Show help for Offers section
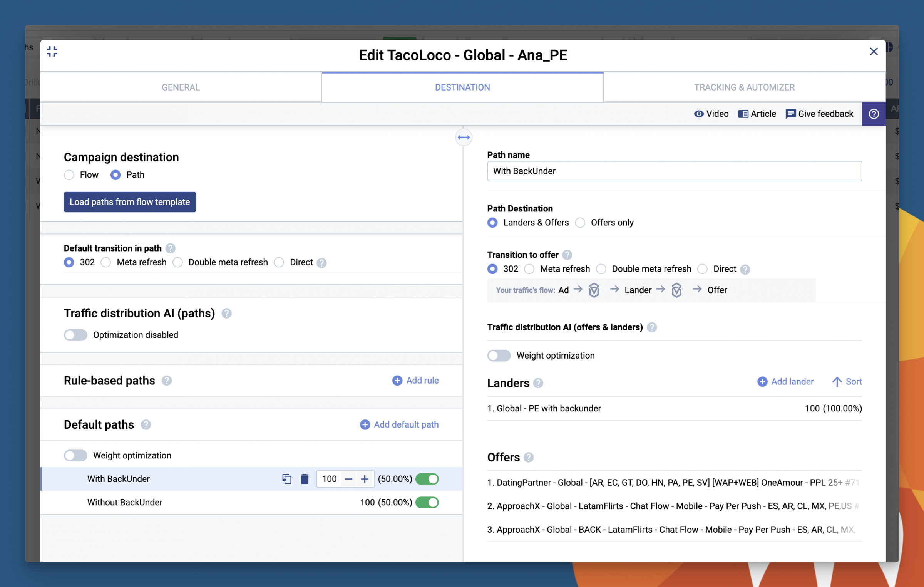Viewport: 924px width, 587px height. (x=529, y=458)
